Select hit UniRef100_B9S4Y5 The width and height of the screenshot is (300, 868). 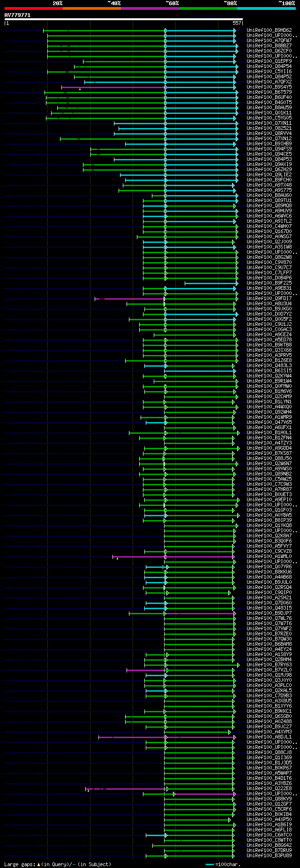point(269,87)
